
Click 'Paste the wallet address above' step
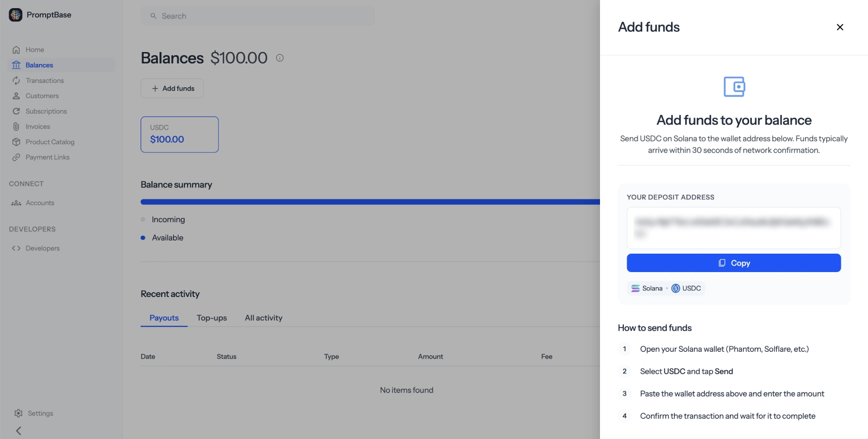pos(732,393)
